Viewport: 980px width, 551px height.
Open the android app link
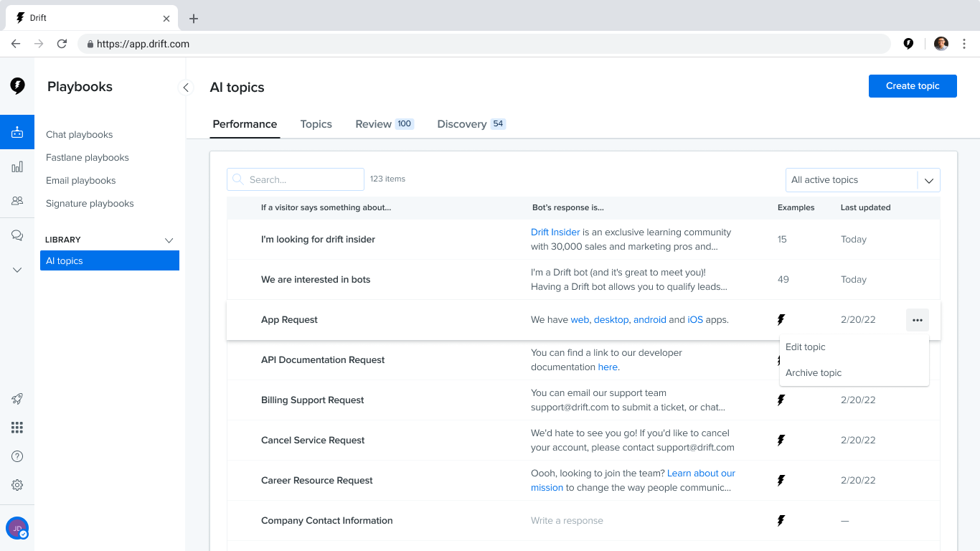pos(650,320)
